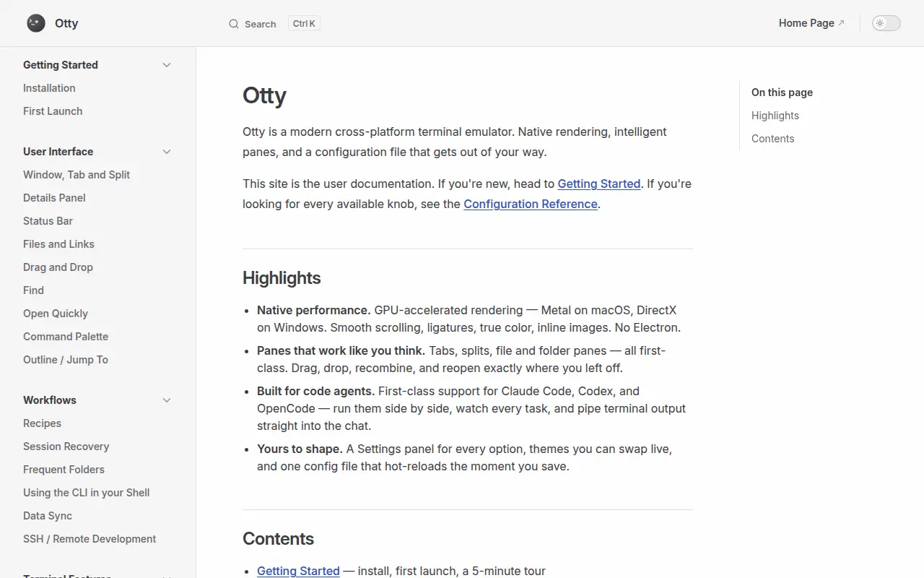Click the "Built for code agents." text
This screenshot has height=578, width=924.
(316, 391)
